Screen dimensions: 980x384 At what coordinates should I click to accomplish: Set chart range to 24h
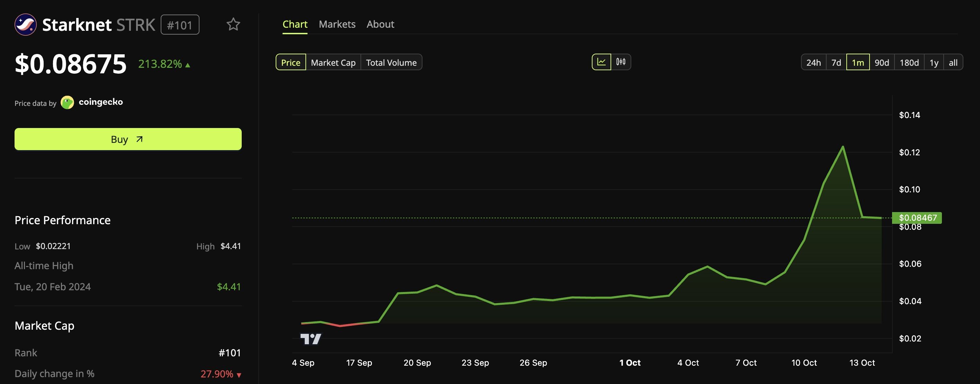(813, 62)
